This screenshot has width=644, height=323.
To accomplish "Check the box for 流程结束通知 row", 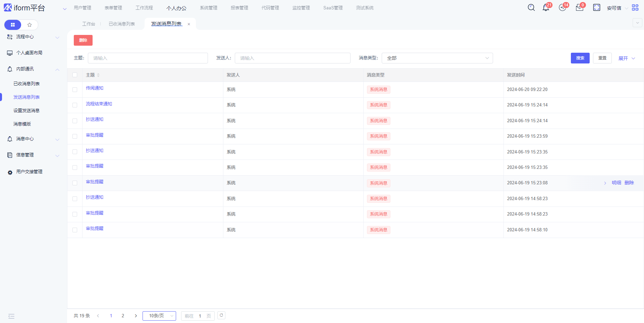I will click(x=75, y=105).
